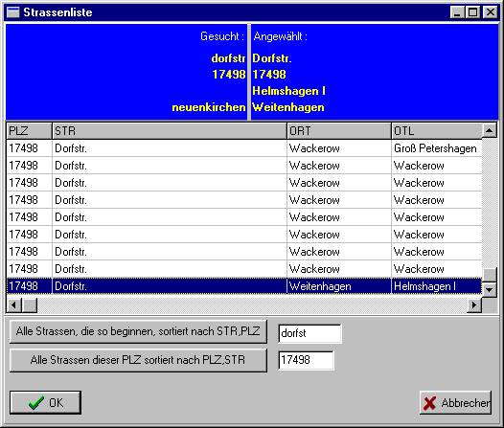
Task: Click the Strassenliste window system menu icon
Action: coord(13,12)
